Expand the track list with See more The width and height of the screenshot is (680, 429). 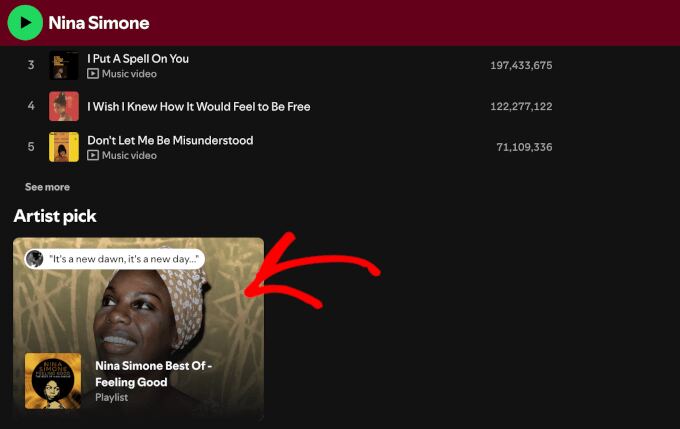click(47, 187)
